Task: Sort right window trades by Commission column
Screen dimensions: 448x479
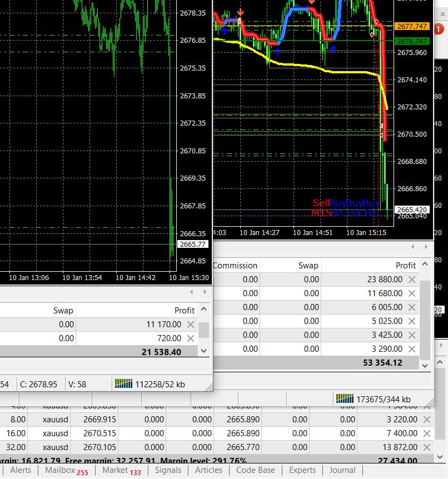Action: (236, 266)
